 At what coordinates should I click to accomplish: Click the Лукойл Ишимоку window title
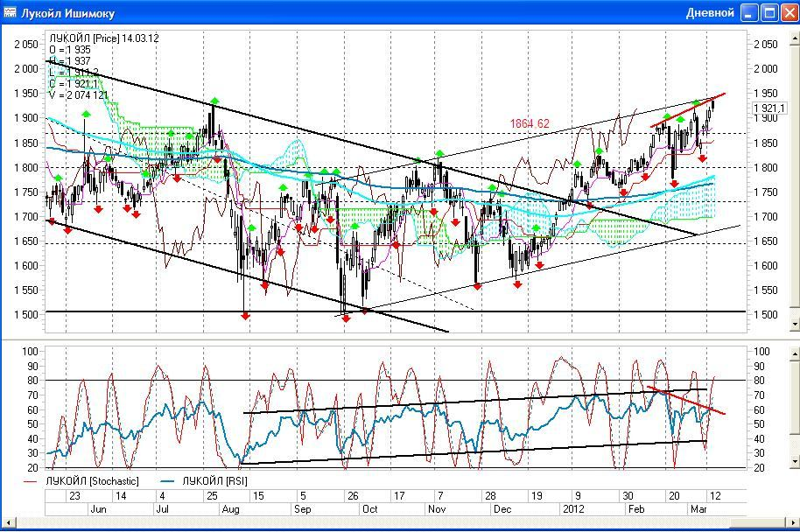click(67, 13)
